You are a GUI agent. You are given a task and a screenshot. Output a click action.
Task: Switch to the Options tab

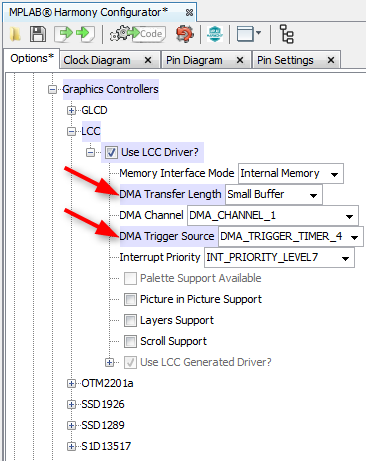[32, 58]
